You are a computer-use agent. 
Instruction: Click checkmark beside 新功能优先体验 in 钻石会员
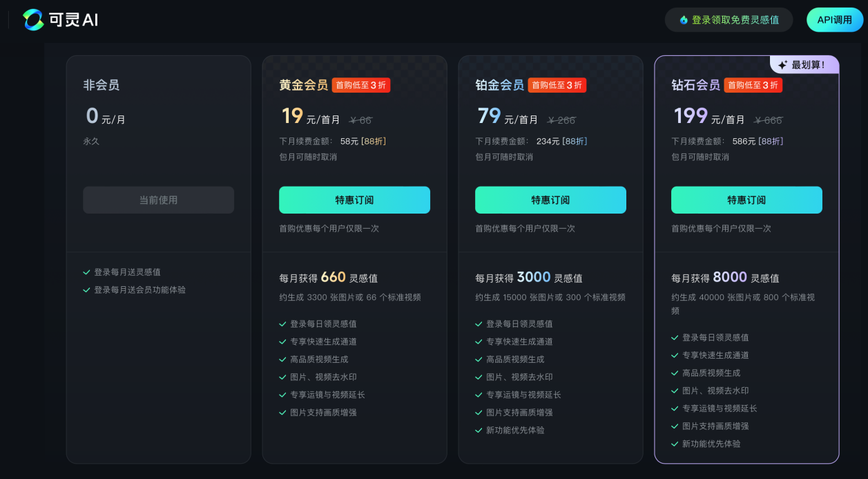pyautogui.click(x=675, y=444)
